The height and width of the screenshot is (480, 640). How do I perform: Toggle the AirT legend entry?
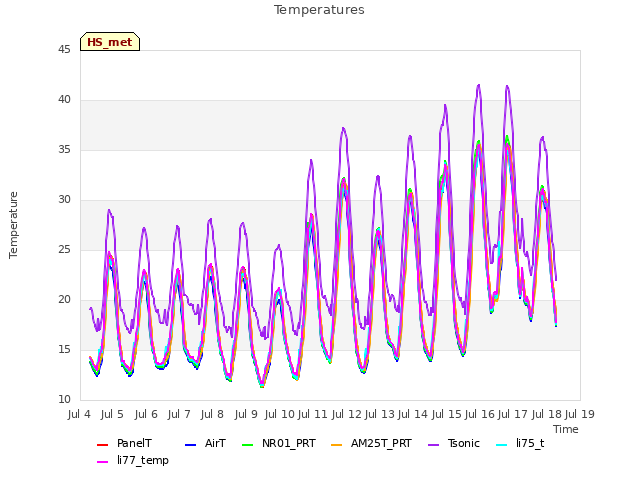[x=205, y=444]
